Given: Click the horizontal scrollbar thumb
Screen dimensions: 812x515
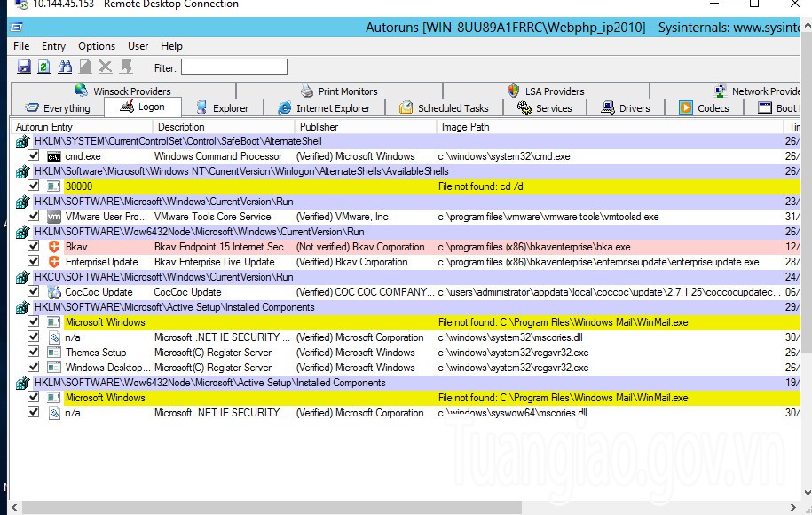Looking at the screenshot, I should [272, 507].
